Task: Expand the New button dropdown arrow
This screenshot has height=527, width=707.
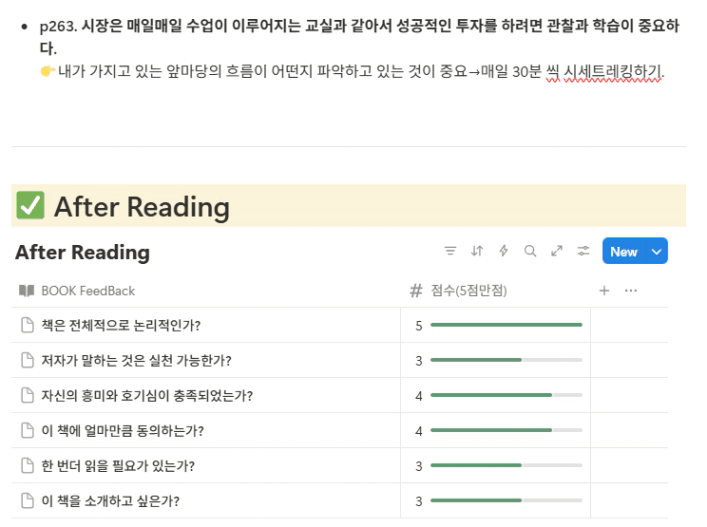Action: coord(656,251)
